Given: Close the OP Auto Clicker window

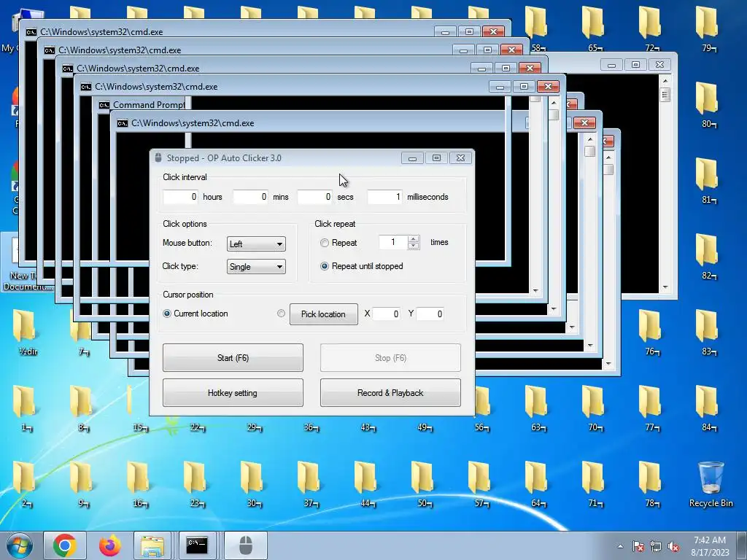Looking at the screenshot, I should click(461, 158).
